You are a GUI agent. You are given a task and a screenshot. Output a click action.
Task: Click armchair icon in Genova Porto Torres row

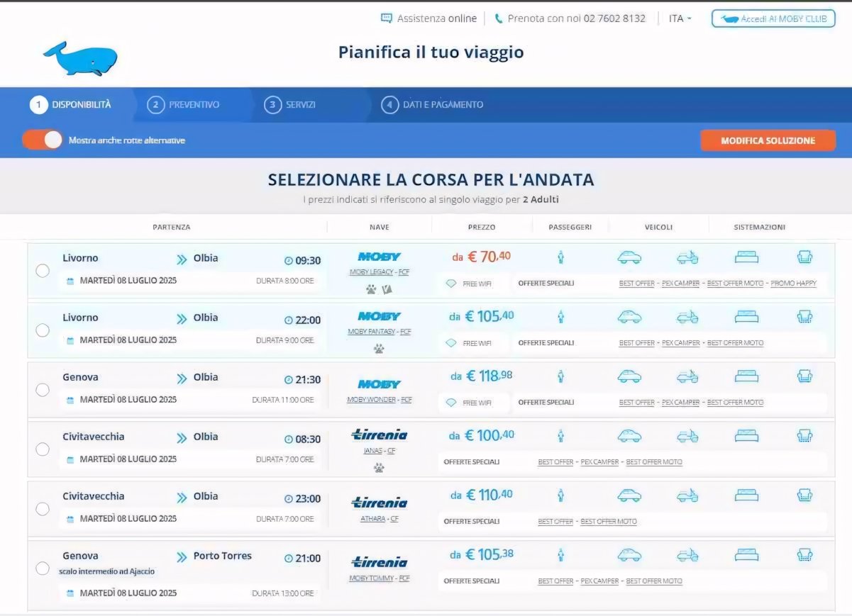pos(804,555)
